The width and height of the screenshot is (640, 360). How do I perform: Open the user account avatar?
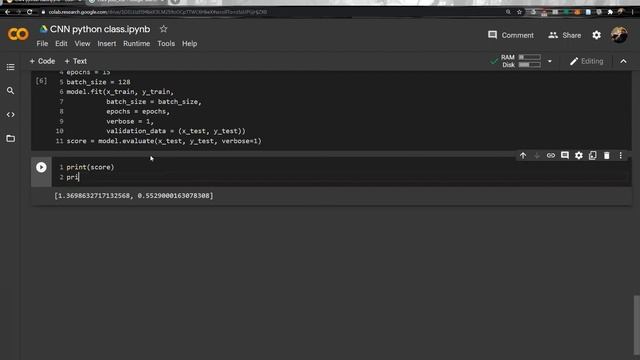[619, 35]
